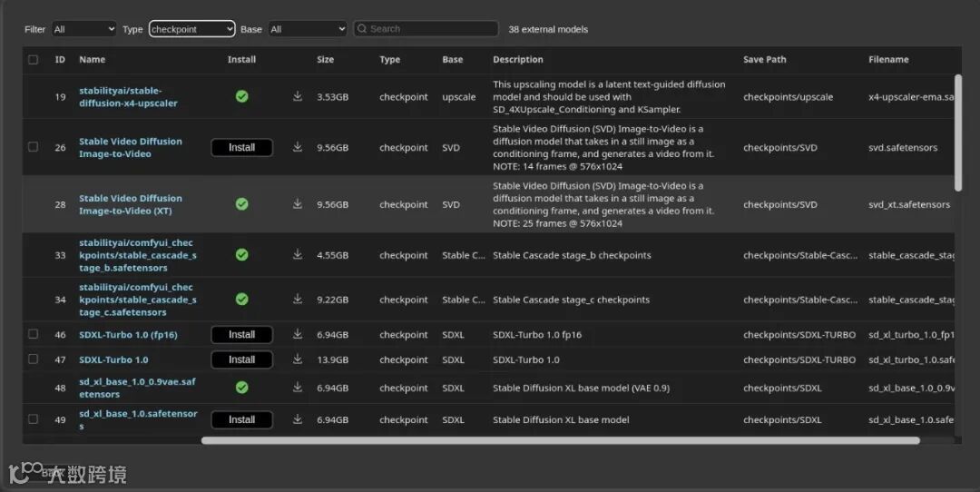This screenshot has height=492, width=980.
Task: Open stable_cascade_stage_c.safetensors name link
Action: click(138, 300)
